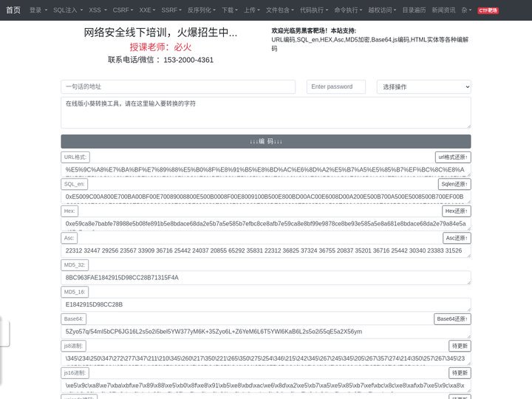Screen dimensions: 532x399
Task: Click the Hex还原 button
Action: [457, 211]
